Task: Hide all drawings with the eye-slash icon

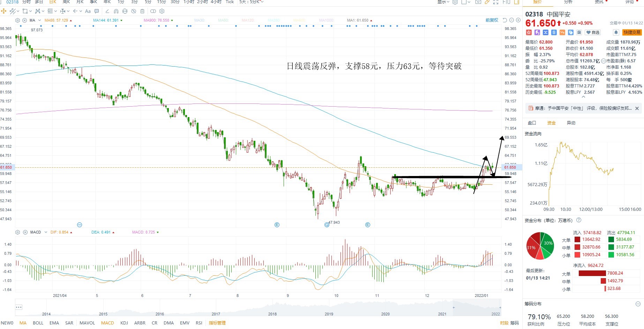Action: pyautogui.click(x=134, y=11)
